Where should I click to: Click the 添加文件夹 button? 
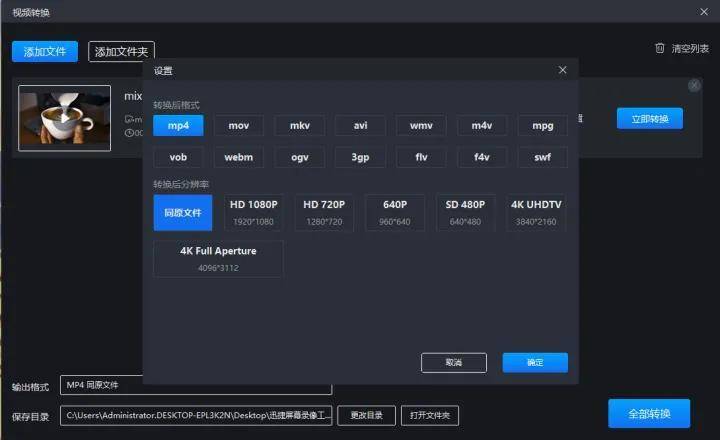coord(121,52)
